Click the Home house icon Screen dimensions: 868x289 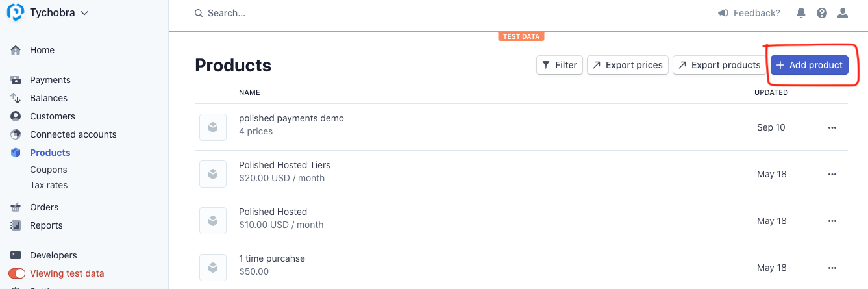pyautogui.click(x=16, y=50)
